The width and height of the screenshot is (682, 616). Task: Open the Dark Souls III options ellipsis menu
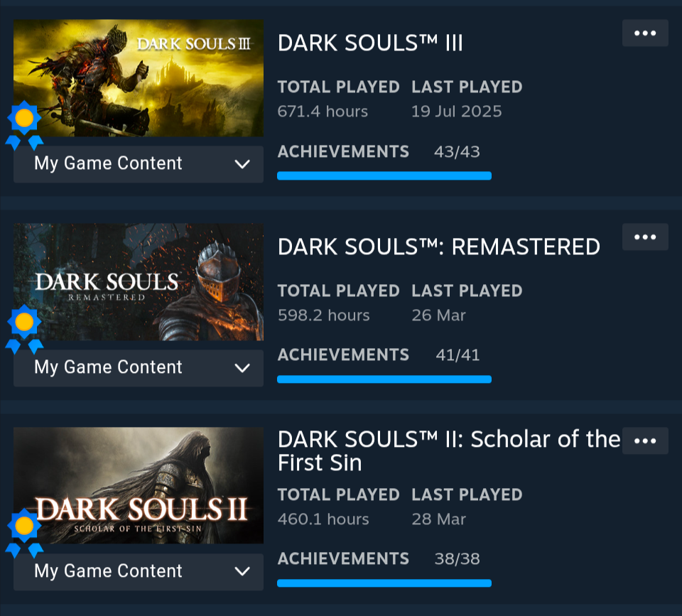tap(645, 33)
